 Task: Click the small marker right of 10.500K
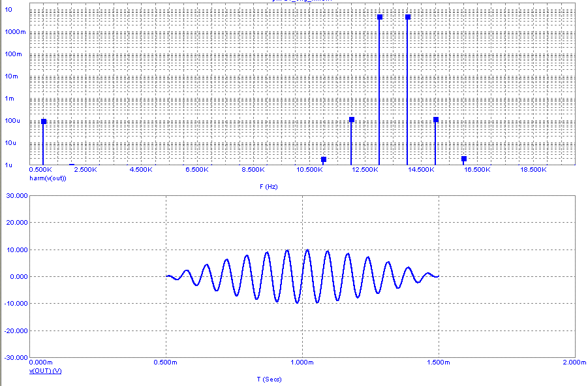click(324, 159)
